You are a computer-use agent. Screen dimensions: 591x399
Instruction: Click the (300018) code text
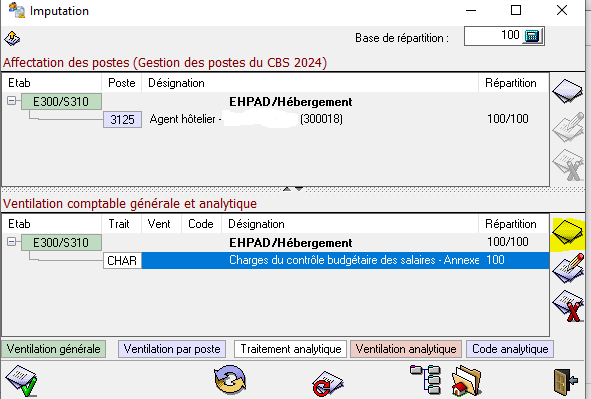pyautogui.click(x=322, y=119)
